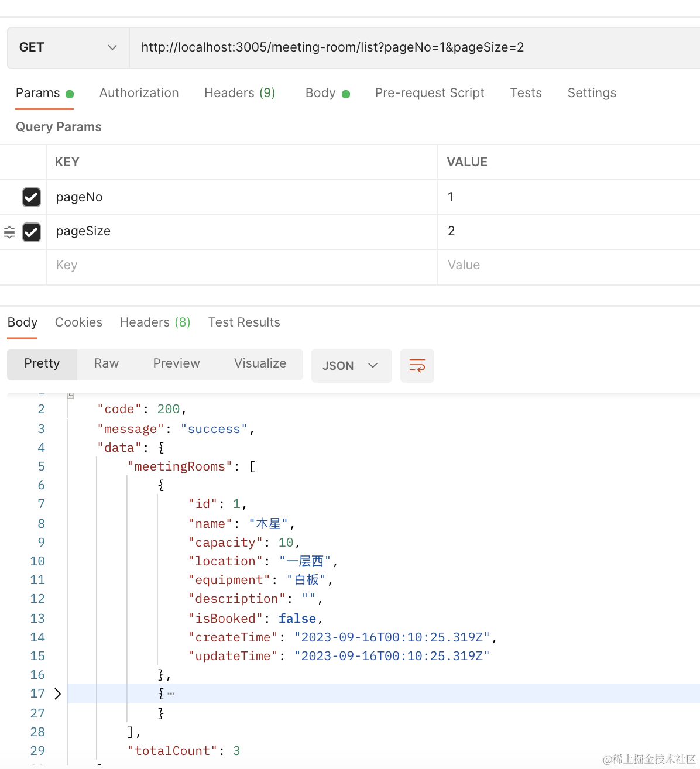Select the Tests tab

pyautogui.click(x=526, y=93)
